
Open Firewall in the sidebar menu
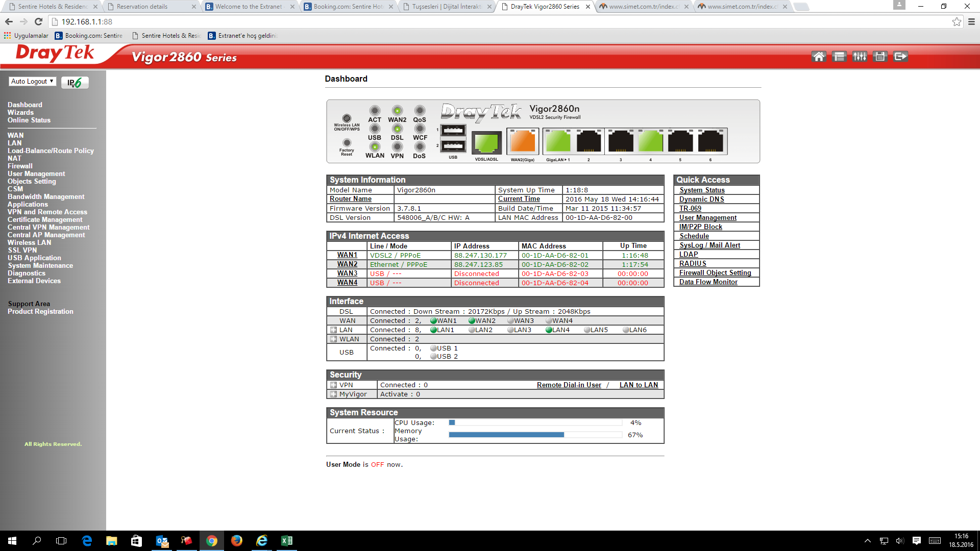(x=20, y=166)
